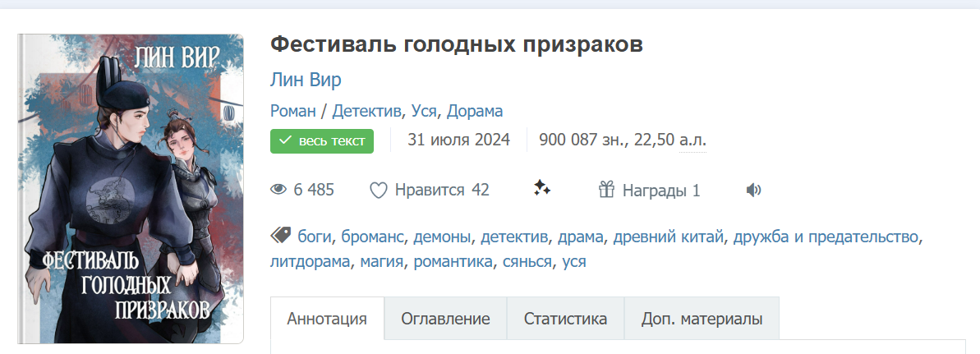The image size is (980, 354).
Task: Click the heart icon to like the book
Action: (x=378, y=191)
